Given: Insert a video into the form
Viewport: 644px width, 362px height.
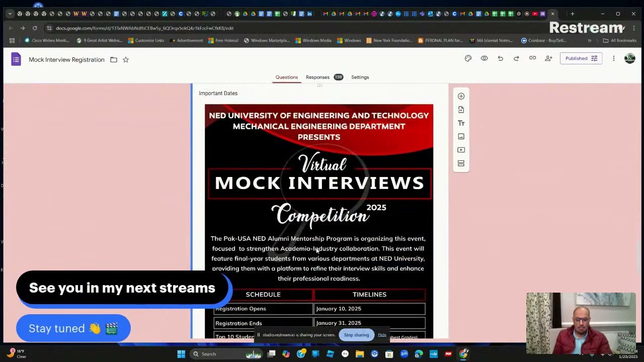Looking at the screenshot, I should pos(461,150).
